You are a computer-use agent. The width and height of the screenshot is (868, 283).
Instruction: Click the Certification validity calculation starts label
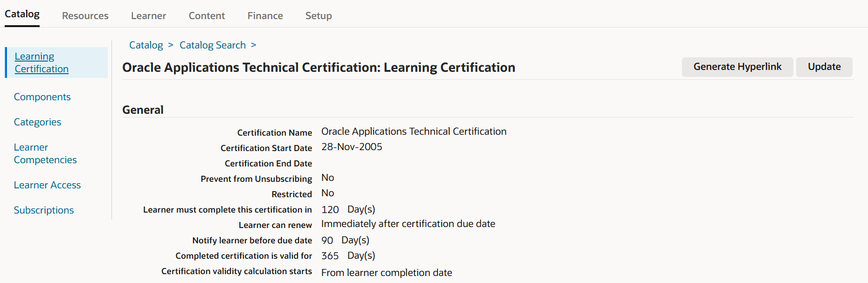236,271
